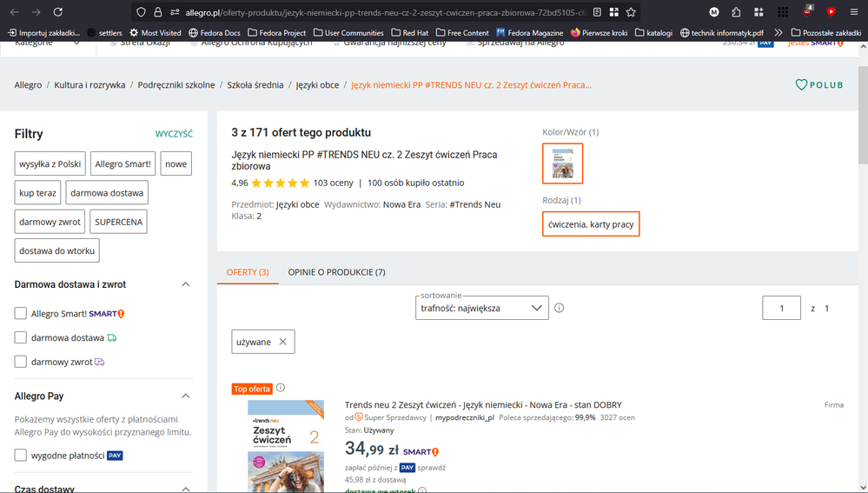Tick the darmowa dostawa checkbox

[x=21, y=337]
